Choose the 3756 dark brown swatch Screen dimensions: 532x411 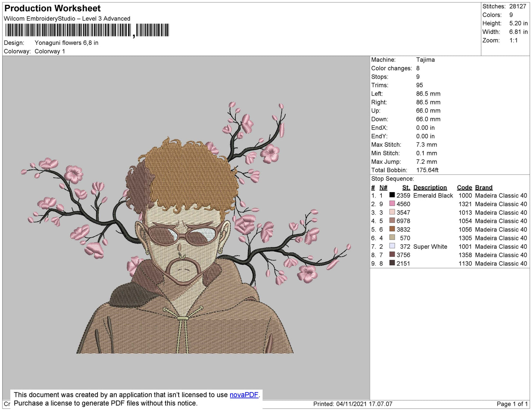point(392,254)
